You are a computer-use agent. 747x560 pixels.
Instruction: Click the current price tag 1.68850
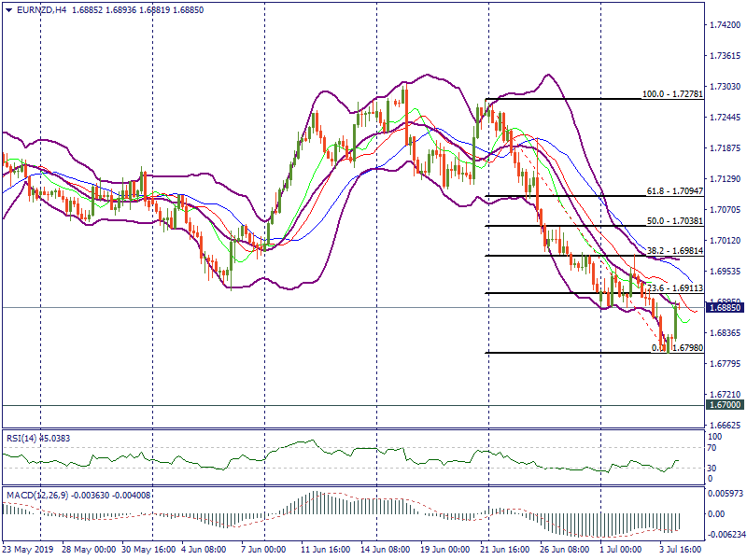(725, 307)
